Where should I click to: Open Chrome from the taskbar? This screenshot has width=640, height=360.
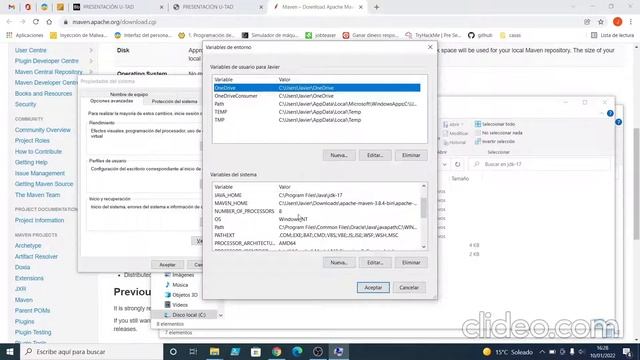coord(276,351)
